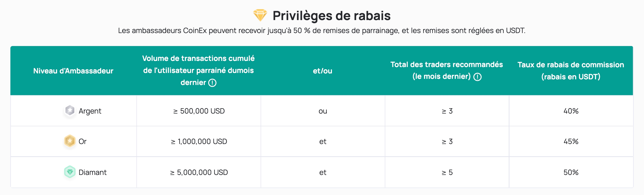The width and height of the screenshot is (644, 195).
Task: Click the gold Or badge icon
Action: coord(70,141)
